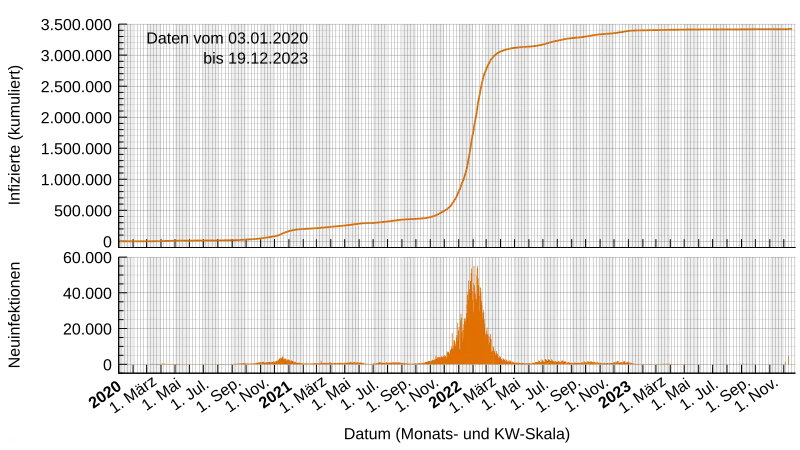Click the first small step in the cumulative curve
Screen dimensions: 800x450
coord(285,232)
